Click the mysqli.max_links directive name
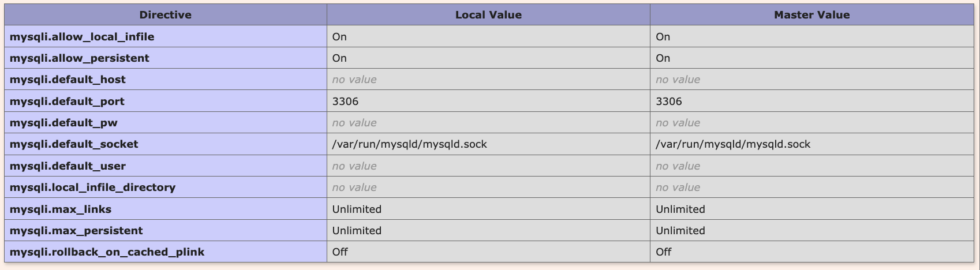The height and width of the screenshot is (270, 980). (x=61, y=209)
